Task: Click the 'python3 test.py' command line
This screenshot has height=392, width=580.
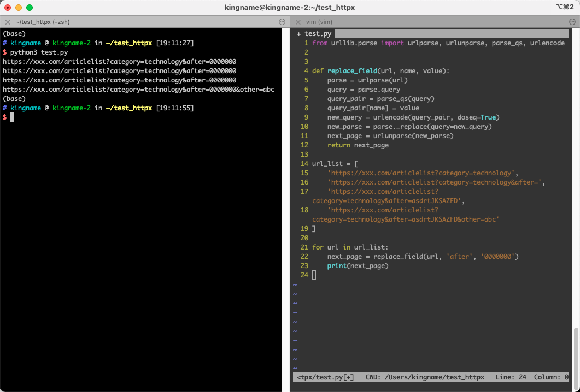Action: (39, 52)
